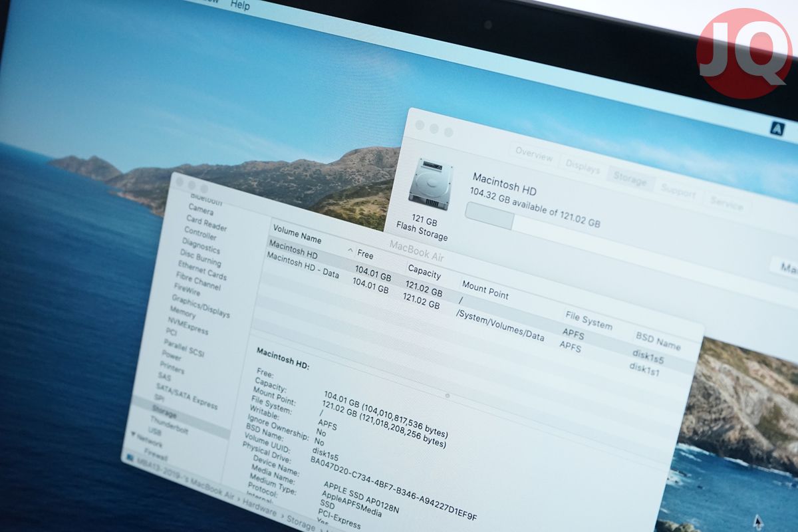
Task: Select Memory in the sidebar
Action: click(x=182, y=313)
